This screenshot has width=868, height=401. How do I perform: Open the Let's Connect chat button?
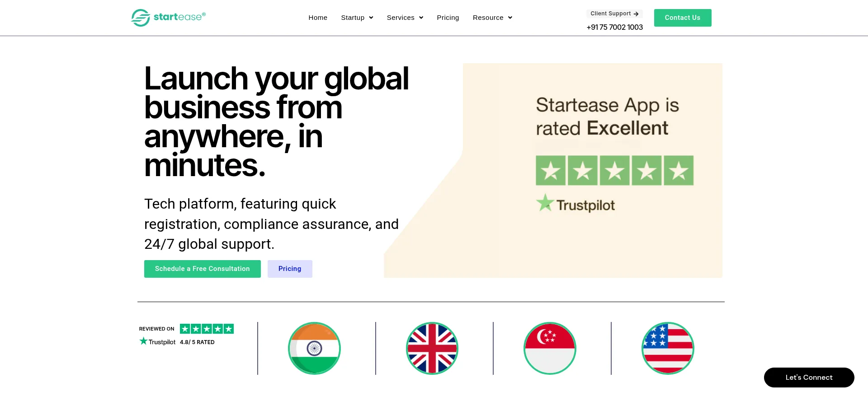tap(809, 378)
